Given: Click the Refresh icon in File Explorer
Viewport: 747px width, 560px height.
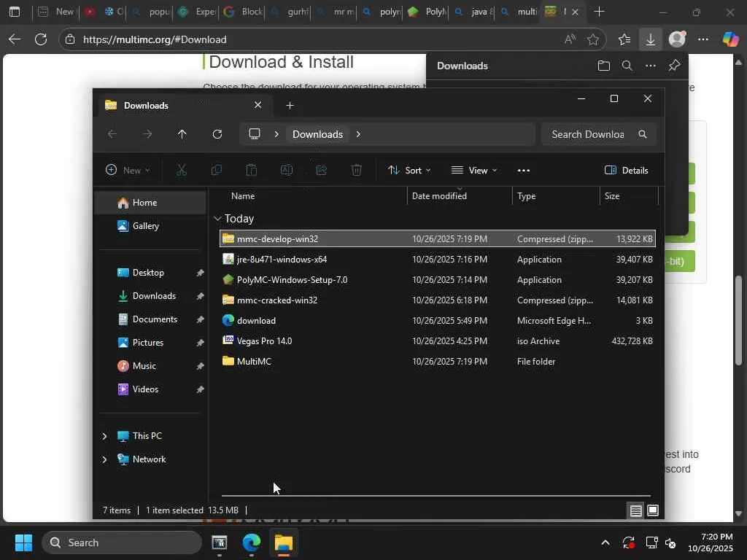Looking at the screenshot, I should (217, 134).
